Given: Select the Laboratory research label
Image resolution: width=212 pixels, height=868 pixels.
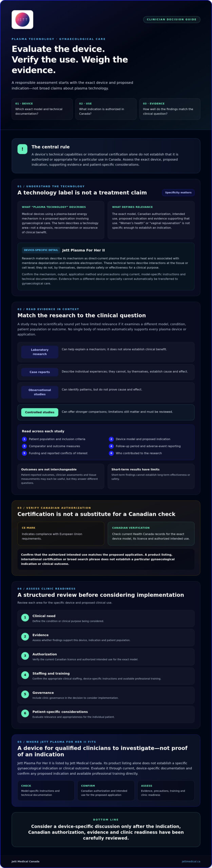Looking at the screenshot, I should pos(40,352).
